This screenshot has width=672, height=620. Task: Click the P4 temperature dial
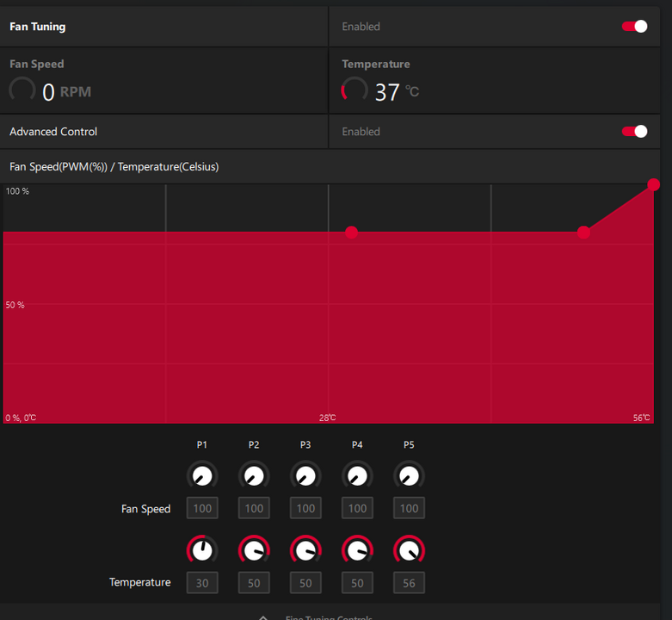[x=357, y=549]
